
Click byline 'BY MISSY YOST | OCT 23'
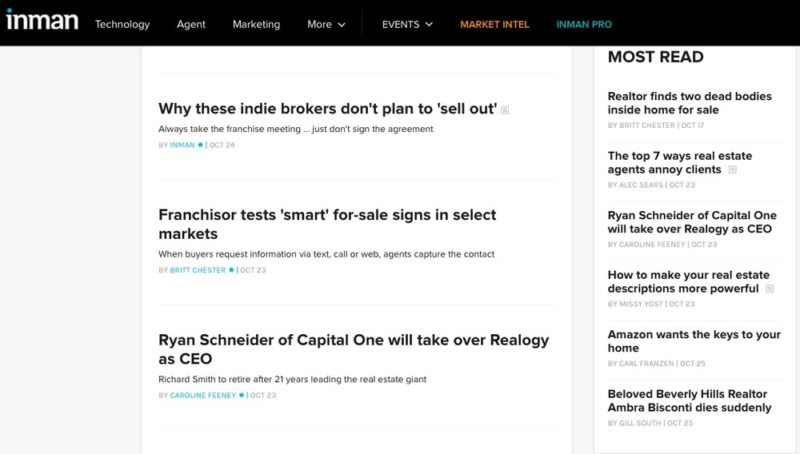pos(651,304)
